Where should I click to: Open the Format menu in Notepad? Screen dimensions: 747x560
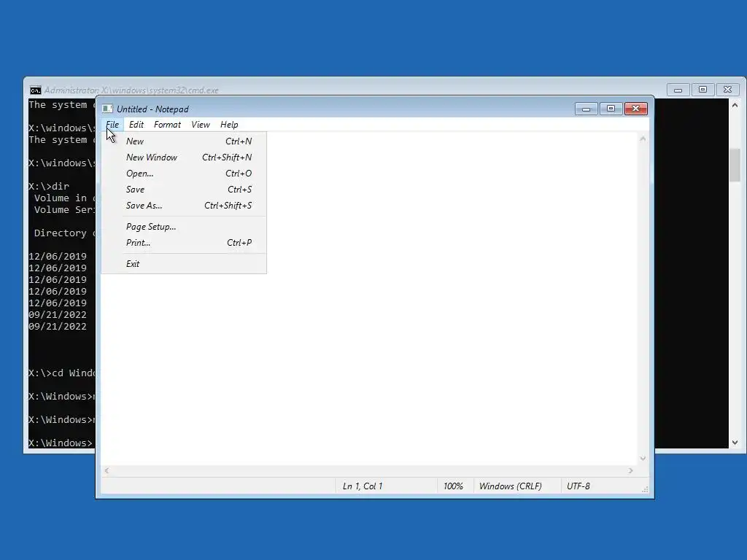[x=167, y=125]
